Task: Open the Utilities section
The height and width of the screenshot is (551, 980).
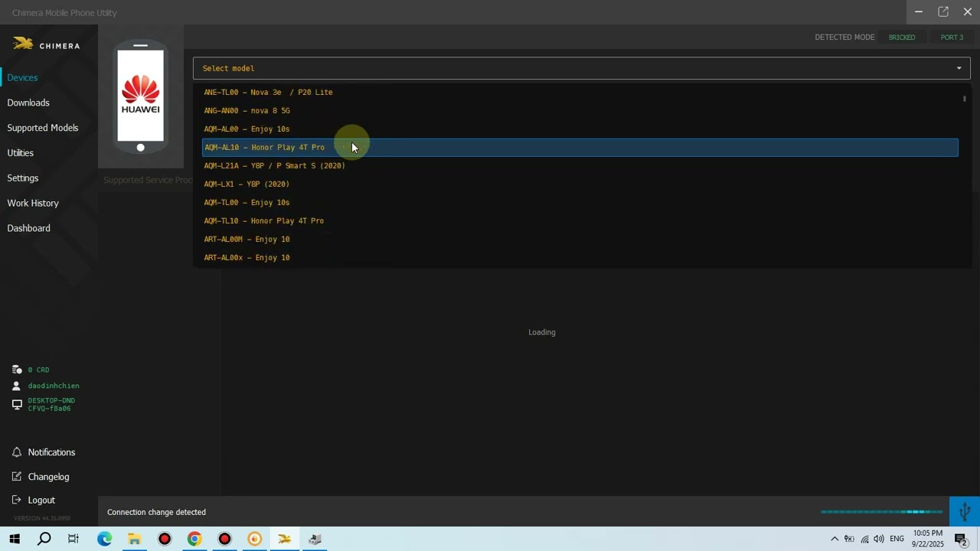Action: pyautogui.click(x=21, y=153)
